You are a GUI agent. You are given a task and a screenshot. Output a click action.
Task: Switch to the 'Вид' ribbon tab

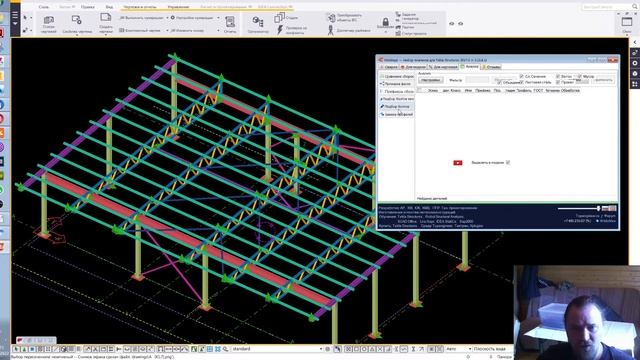[x=109, y=7]
